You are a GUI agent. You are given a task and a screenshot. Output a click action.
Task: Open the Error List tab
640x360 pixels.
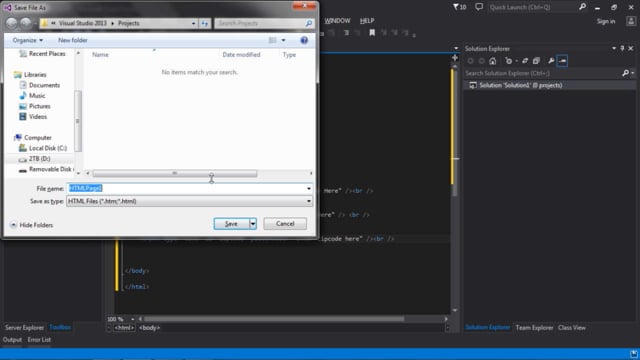pos(39,340)
